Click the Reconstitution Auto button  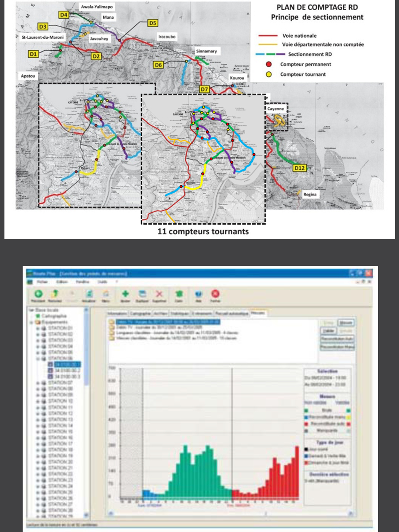[x=336, y=339]
